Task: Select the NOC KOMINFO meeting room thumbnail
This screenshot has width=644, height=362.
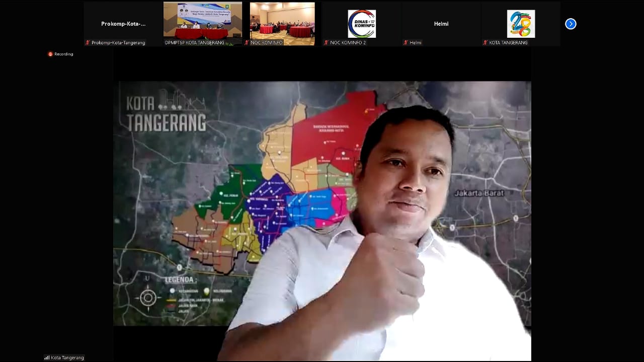Action: coord(282,21)
